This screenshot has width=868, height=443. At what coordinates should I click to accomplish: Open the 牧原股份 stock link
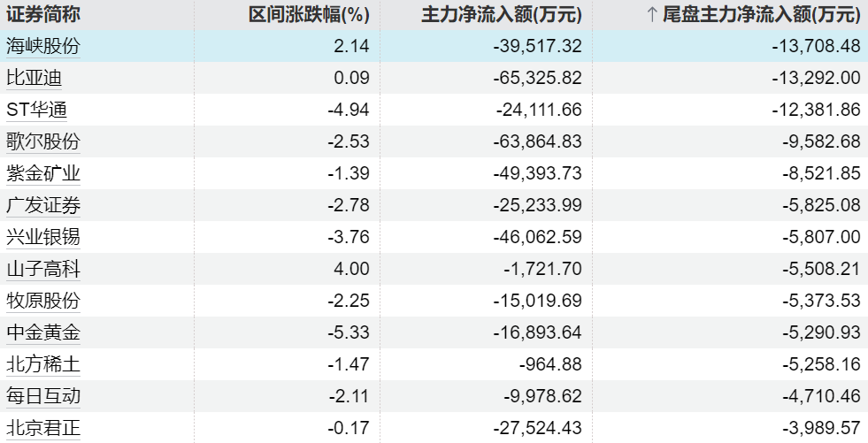coord(42,301)
